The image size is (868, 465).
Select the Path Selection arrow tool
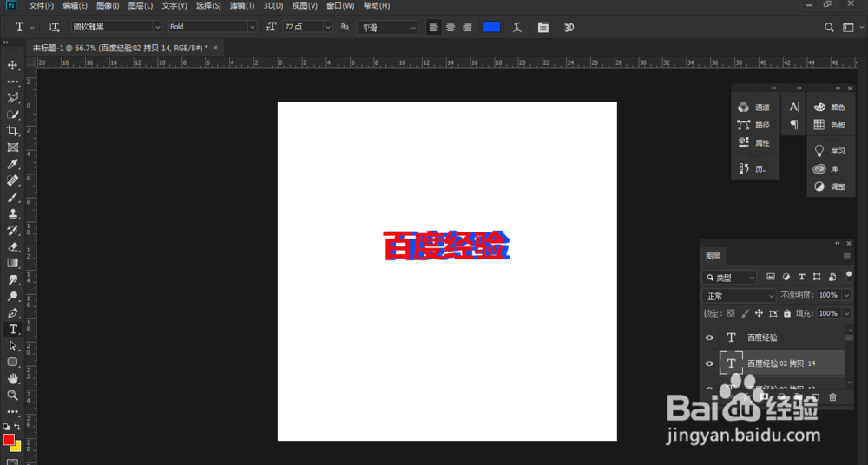click(13, 346)
